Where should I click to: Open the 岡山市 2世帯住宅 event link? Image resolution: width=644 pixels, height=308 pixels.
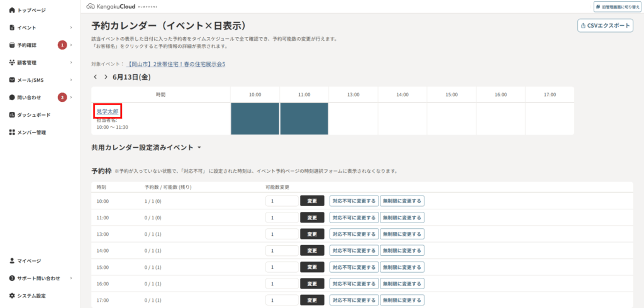click(x=176, y=64)
